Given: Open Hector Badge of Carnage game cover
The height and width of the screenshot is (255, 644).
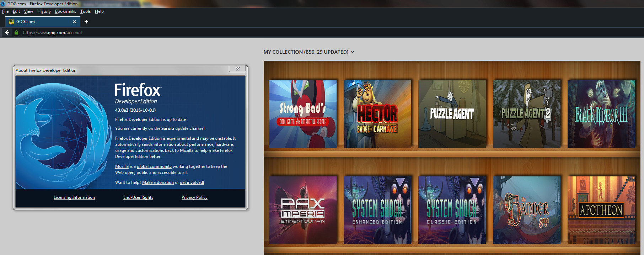Looking at the screenshot, I should pyautogui.click(x=377, y=114).
